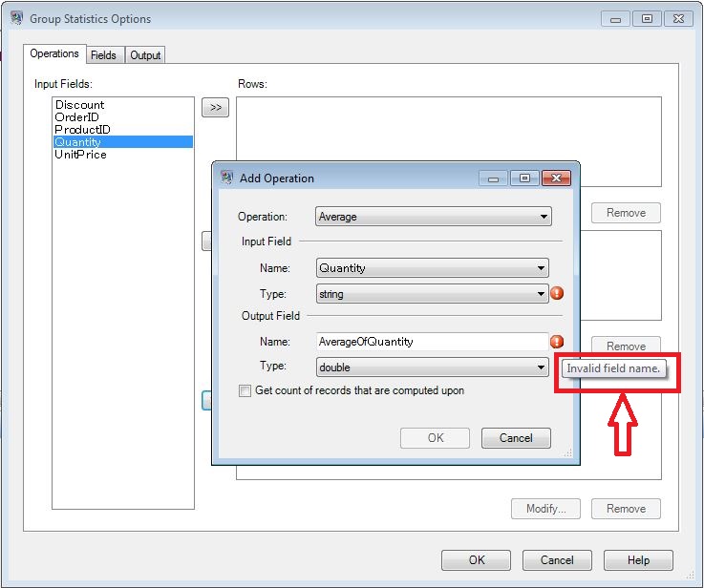Switch to the Output tab
The image size is (704, 588).
pyautogui.click(x=145, y=55)
